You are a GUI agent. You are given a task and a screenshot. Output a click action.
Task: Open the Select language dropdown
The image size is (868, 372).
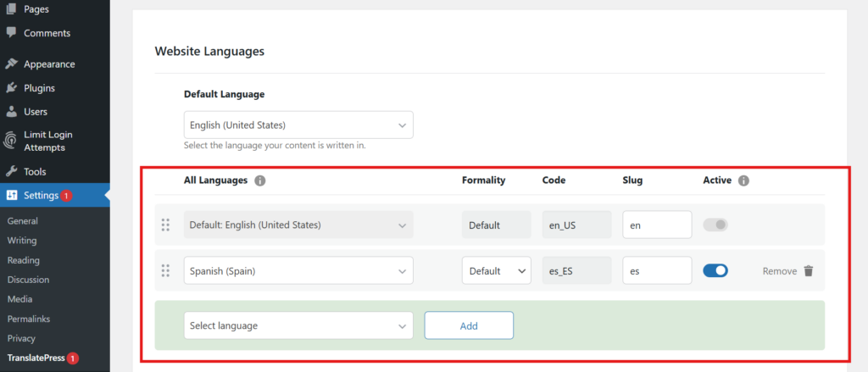(298, 325)
